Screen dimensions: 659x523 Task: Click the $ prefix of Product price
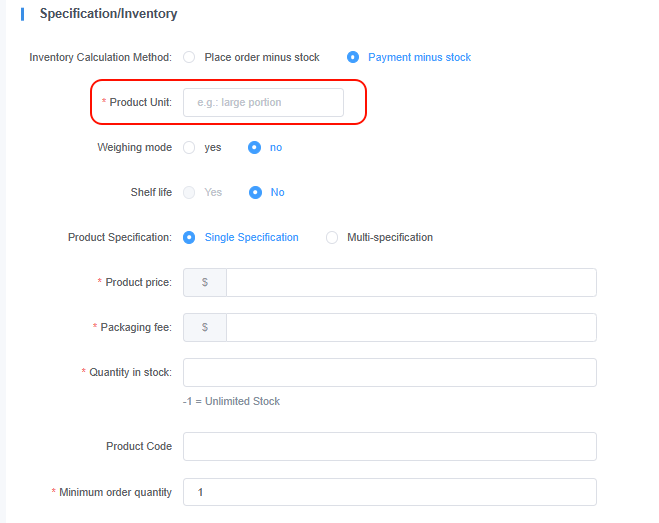pos(205,282)
